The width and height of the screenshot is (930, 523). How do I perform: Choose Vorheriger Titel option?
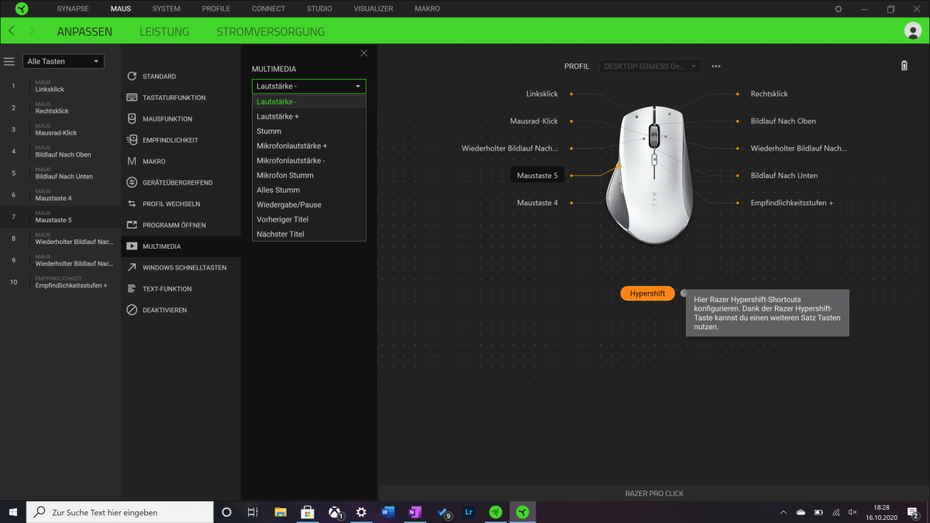[x=308, y=219]
